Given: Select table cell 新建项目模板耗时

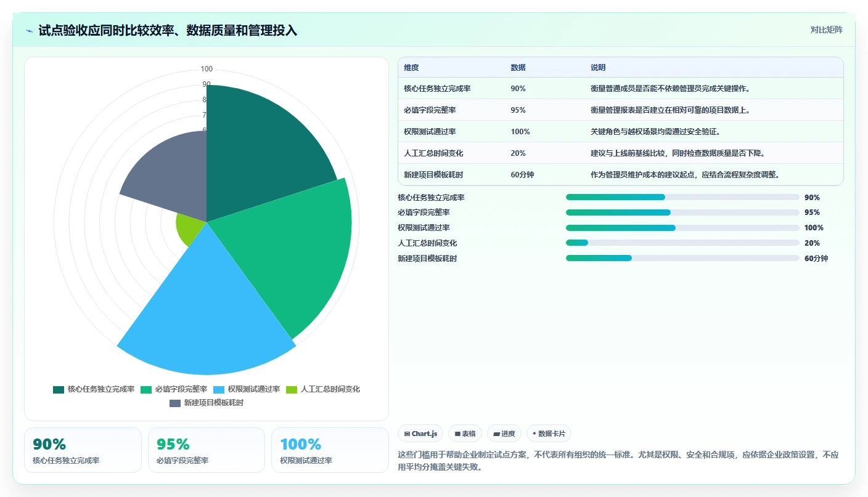Looking at the screenshot, I should (433, 175).
